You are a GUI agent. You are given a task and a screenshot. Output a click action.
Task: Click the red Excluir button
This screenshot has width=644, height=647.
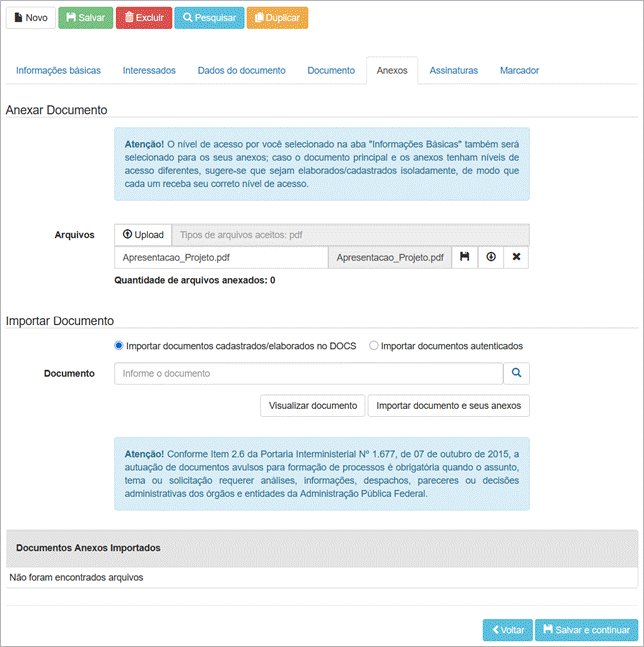[144, 18]
